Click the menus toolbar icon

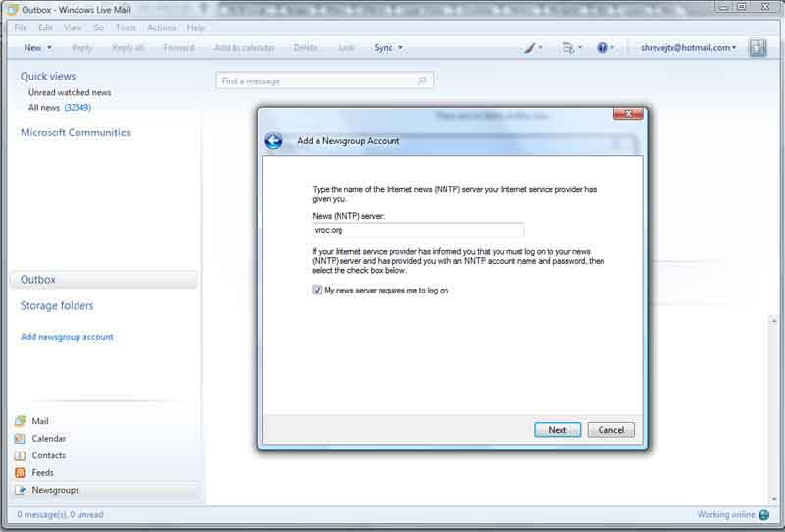[x=568, y=47]
